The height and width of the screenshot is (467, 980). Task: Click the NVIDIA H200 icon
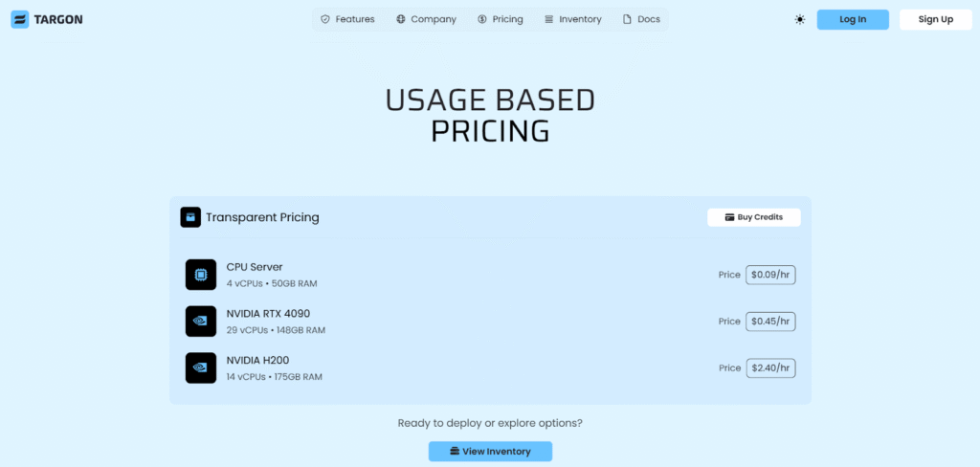(201, 367)
